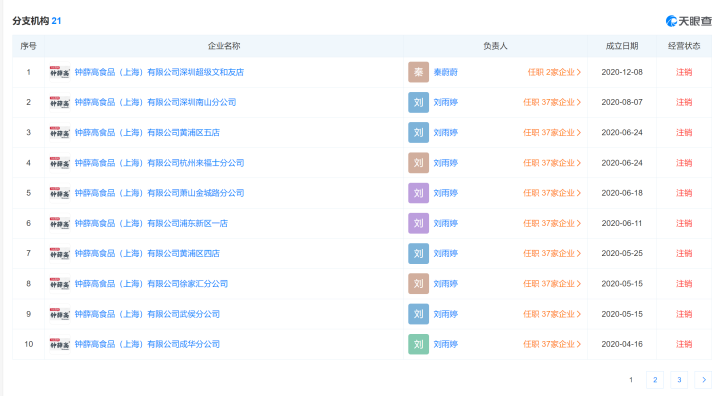The width and height of the screenshot is (720, 396).
Task: Click the company logo in the 萧山金城路分公司 row
Action: coord(60,193)
